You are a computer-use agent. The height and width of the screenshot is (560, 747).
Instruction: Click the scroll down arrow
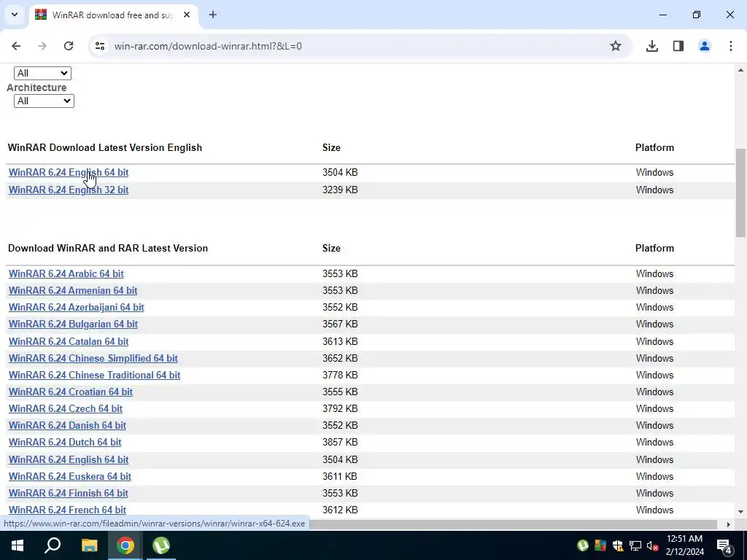pos(740,512)
